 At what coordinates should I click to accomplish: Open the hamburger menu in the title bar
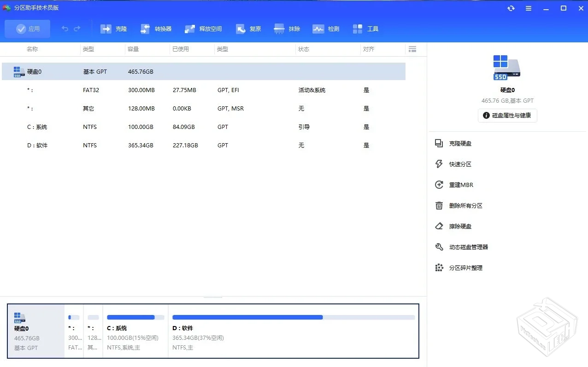(528, 8)
